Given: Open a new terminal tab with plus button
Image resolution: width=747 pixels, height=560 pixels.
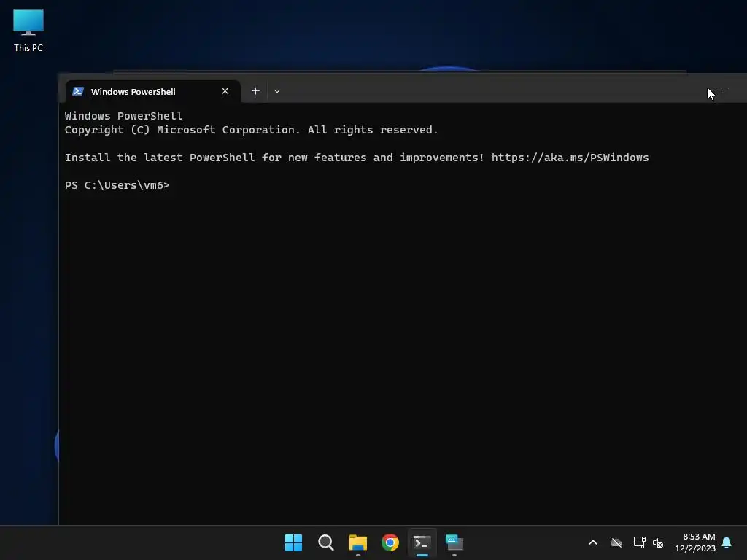Looking at the screenshot, I should pos(255,91).
